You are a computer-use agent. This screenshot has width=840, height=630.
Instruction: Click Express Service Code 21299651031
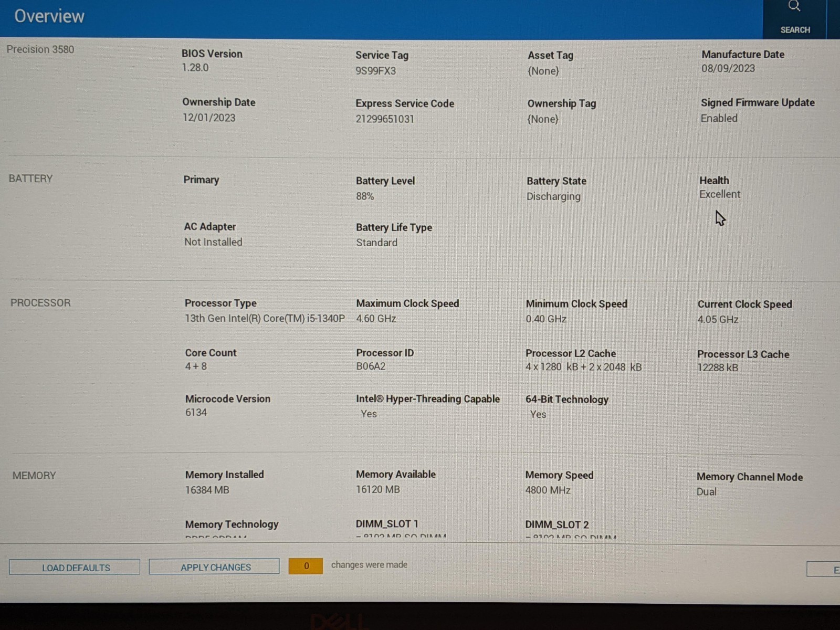385,119
